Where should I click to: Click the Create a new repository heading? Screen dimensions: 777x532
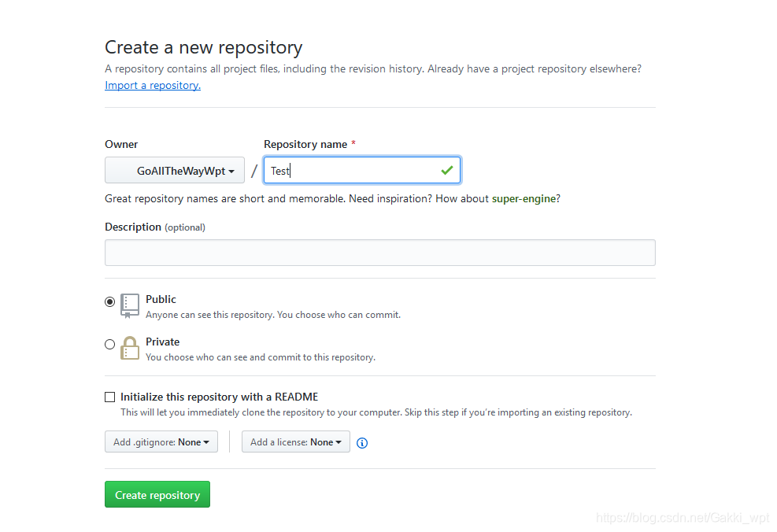click(204, 47)
